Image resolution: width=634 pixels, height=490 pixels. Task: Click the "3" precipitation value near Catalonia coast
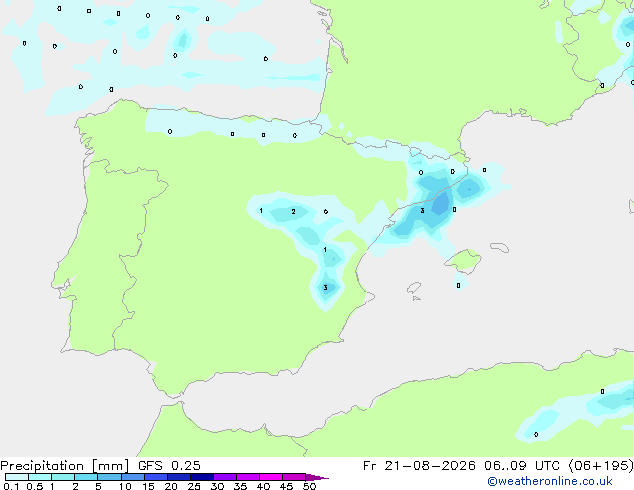pyautogui.click(x=422, y=211)
